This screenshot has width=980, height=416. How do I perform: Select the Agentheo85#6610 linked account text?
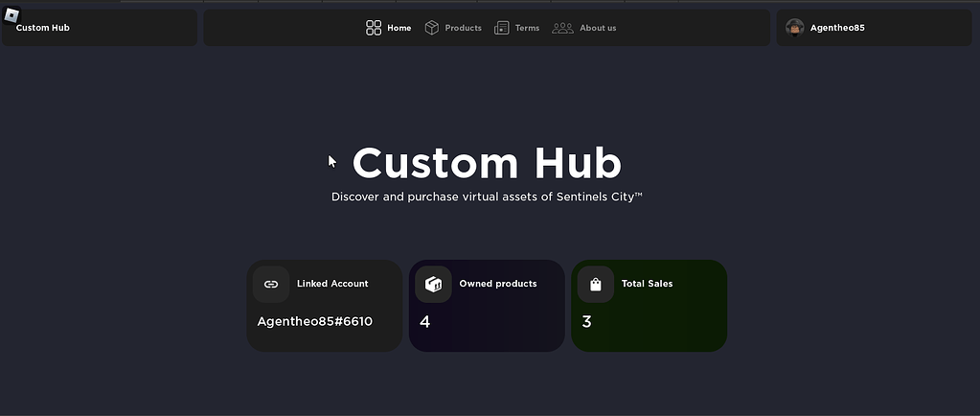pyautogui.click(x=315, y=322)
